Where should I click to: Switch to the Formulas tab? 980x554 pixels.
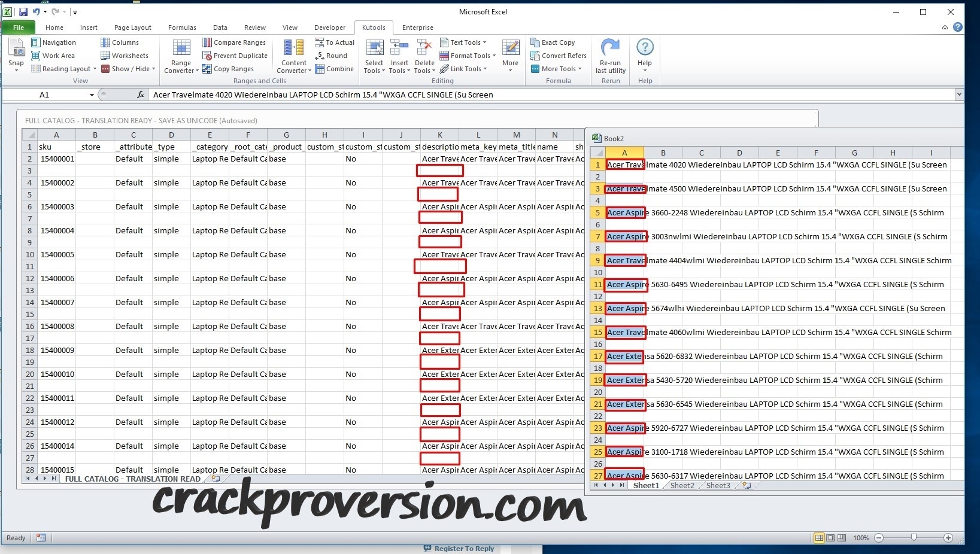pyautogui.click(x=182, y=28)
